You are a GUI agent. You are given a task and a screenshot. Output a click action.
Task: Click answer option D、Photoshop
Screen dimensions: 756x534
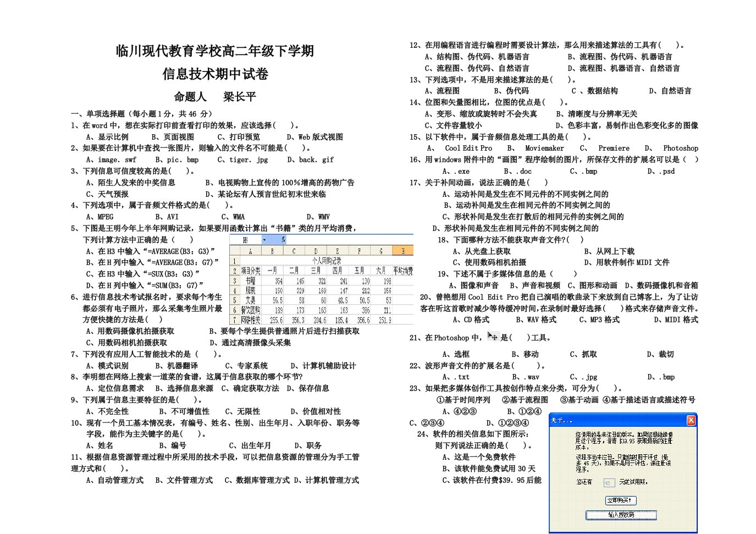click(671, 148)
